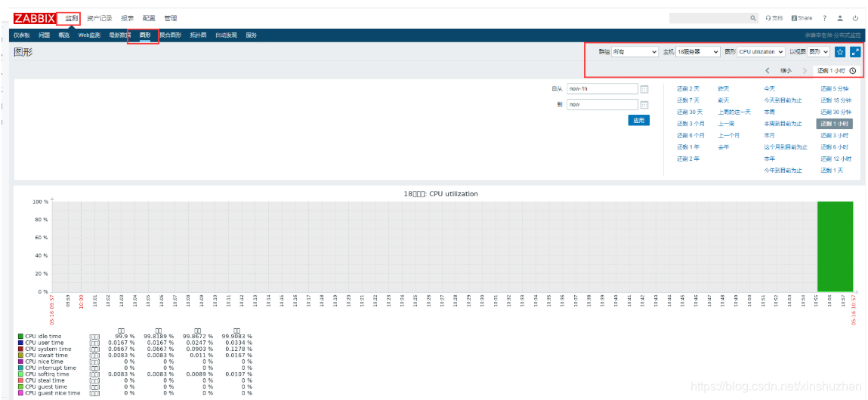The height and width of the screenshot is (400, 868).
Task: Open the user profile icon
Action: (840, 18)
